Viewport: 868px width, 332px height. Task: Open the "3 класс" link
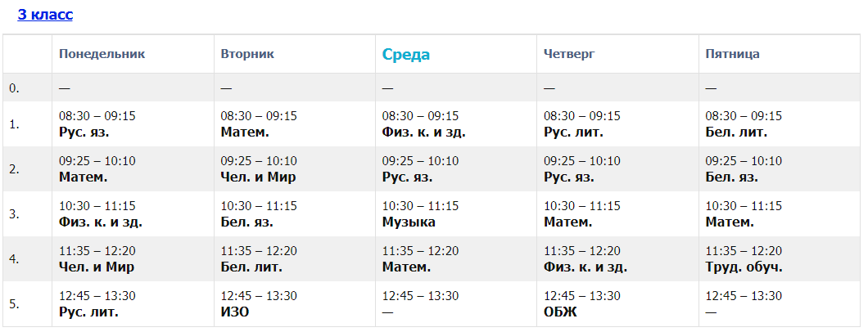45,15
